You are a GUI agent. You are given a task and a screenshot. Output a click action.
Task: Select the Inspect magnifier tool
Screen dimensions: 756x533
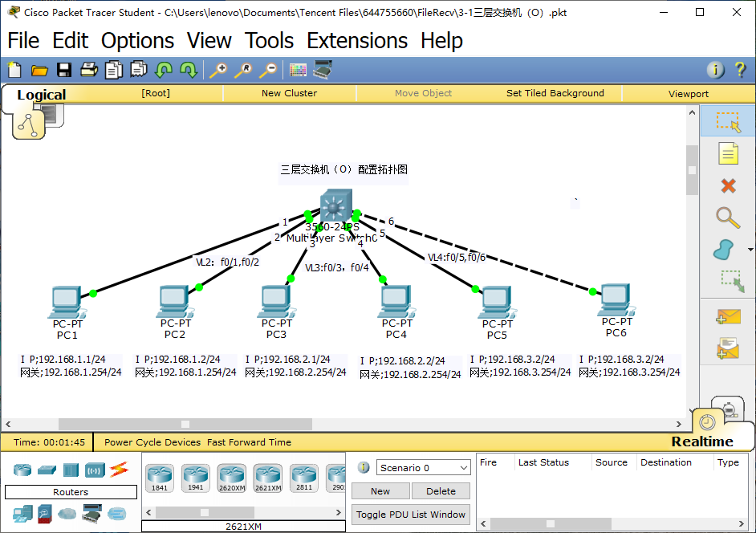[728, 218]
